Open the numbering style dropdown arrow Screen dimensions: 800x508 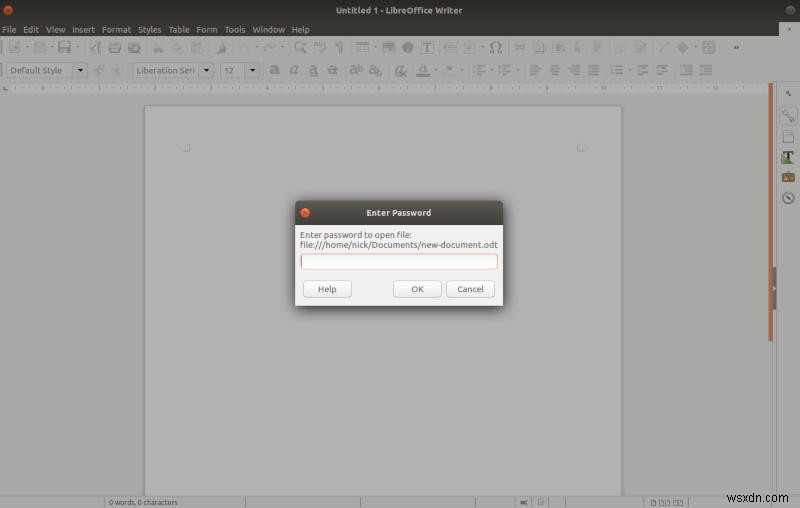point(517,70)
